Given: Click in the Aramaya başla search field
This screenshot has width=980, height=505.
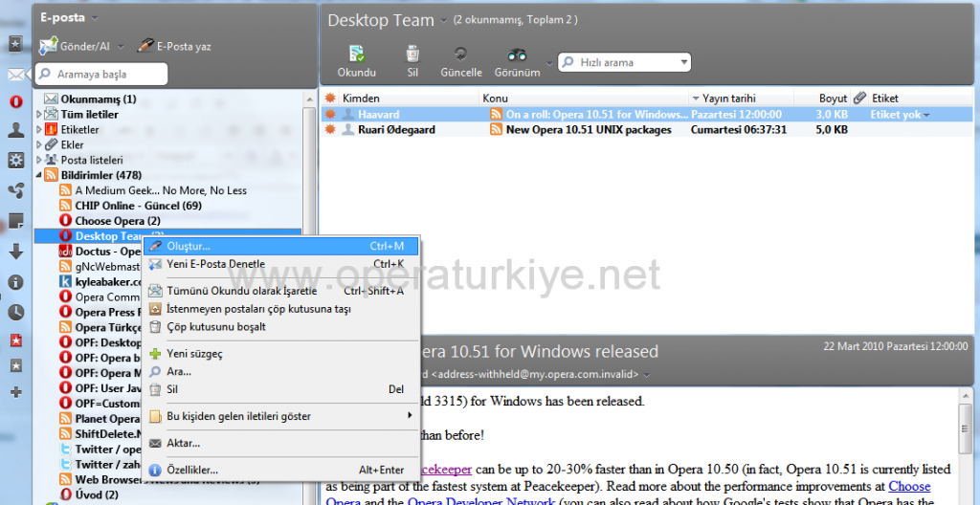Looking at the screenshot, I should pos(103,74).
